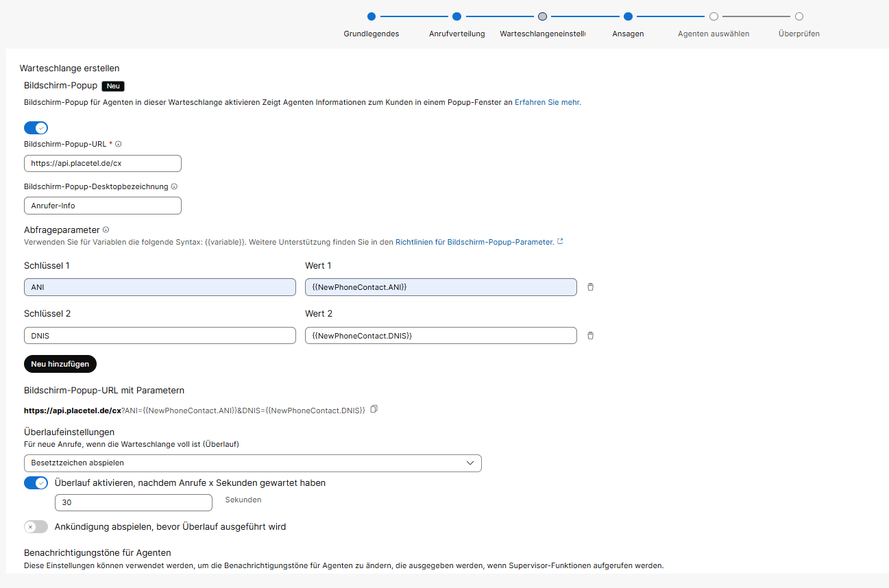The height and width of the screenshot is (588, 889).
Task: Delete the ANI query parameter row
Action: pos(590,287)
